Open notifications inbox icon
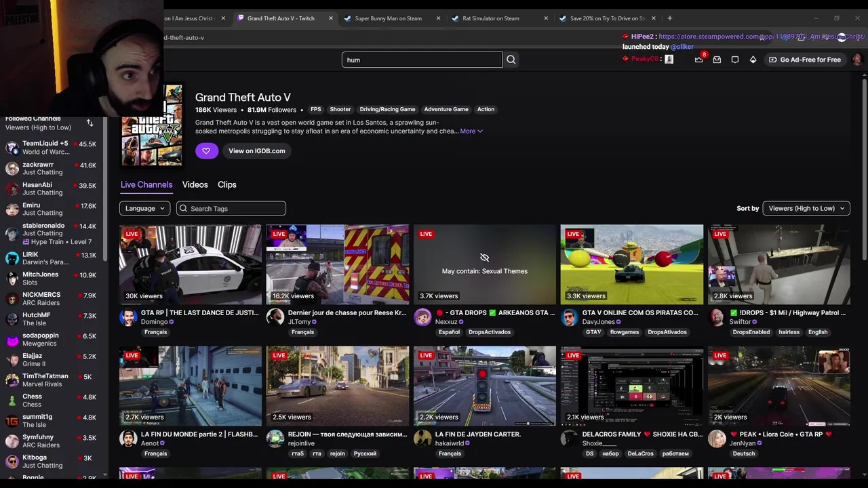 717,60
